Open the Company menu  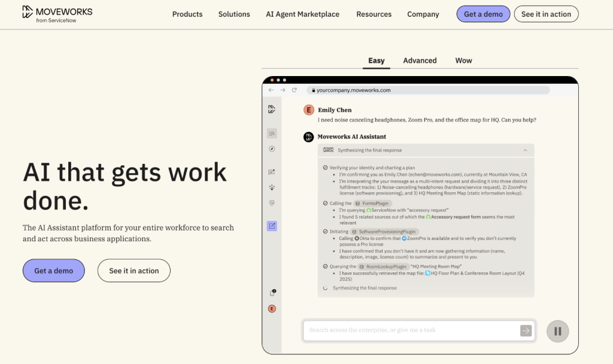pyautogui.click(x=423, y=14)
